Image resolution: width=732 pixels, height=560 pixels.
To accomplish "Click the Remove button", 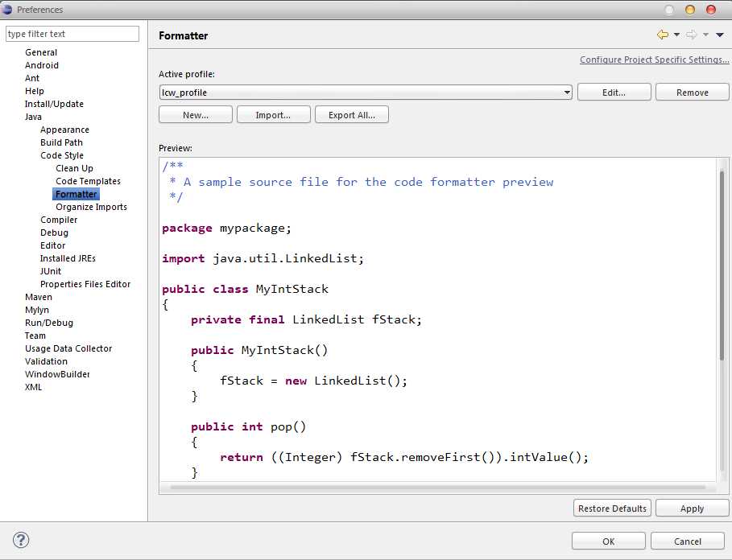I will [x=692, y=93].
